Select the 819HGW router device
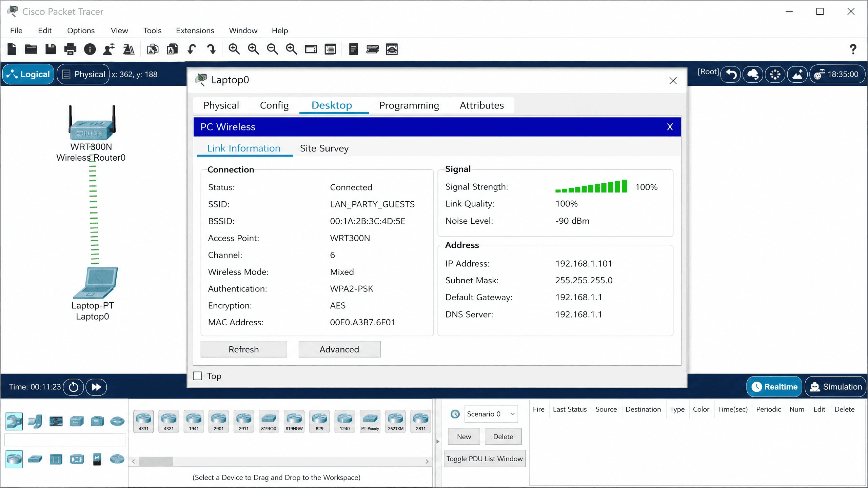The image size is (868, 488). [x=294, y=421]
